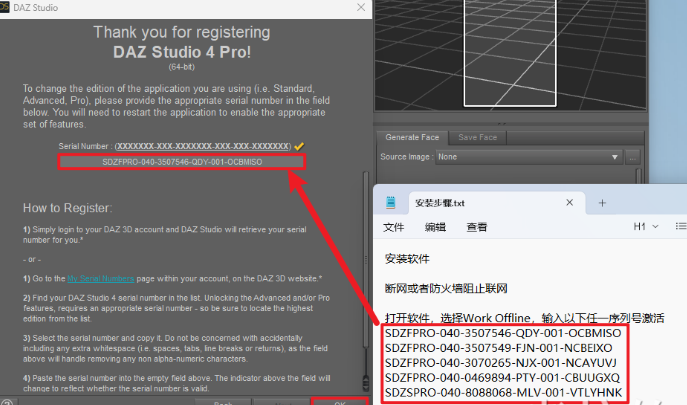The image size is (687, 405).
Task: Click the serial SDZFPRO-040-3070265-NJX-001-NCAYUVJ in Notepad
Action: click(501, 363)
